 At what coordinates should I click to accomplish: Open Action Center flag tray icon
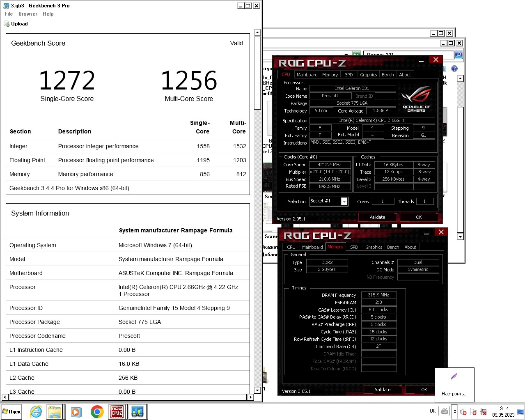coord(473,412)
